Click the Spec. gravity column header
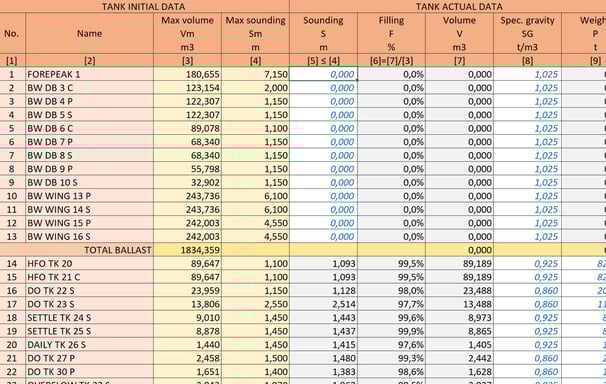This screenshot has width=606, height=384. (528, 34)
